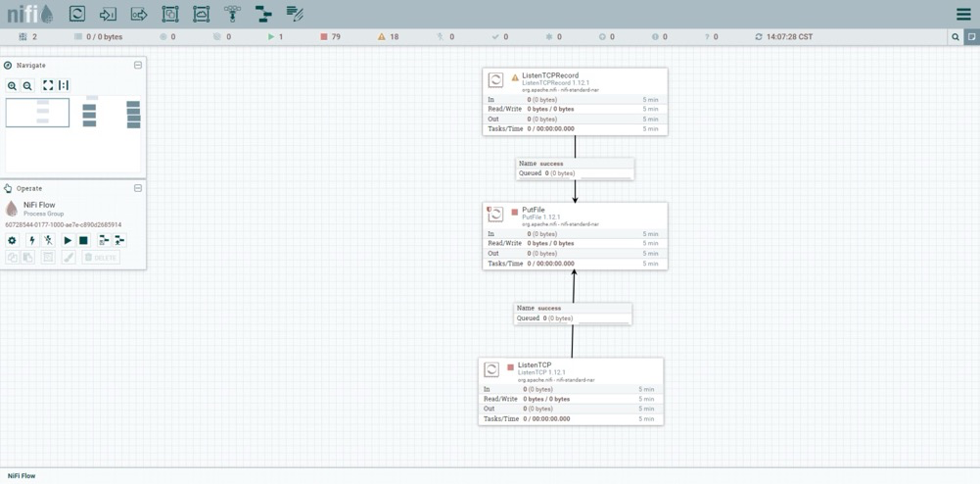Screen dimensions: 980x484
Task: Click the fit-to-screen button in Navigate
Action: [x=48, y=85]
